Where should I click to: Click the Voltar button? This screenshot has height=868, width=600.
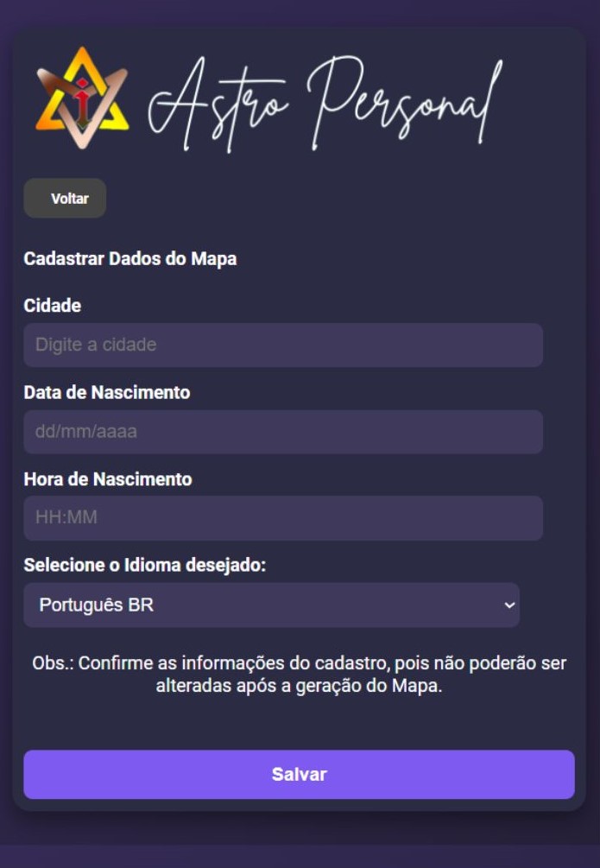pos(64,198)
